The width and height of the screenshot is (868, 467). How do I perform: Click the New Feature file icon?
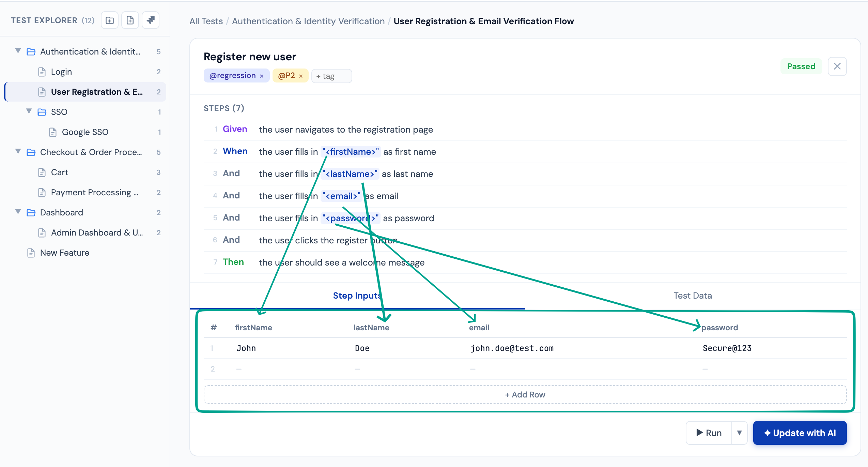pos(31,253)
